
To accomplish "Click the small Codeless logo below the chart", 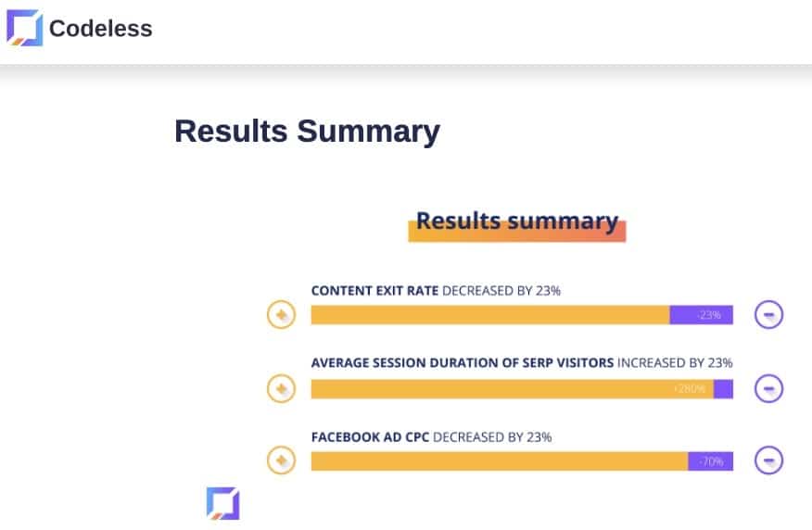I will point(222,503).
